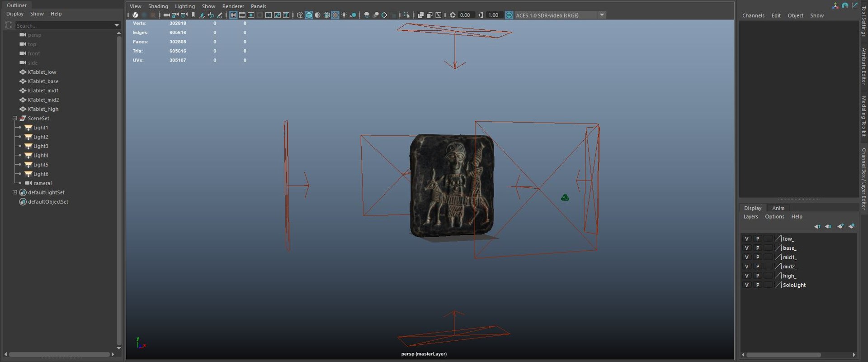Screen dimensions: 868x362
Task: Open the Channels menu in Channel Box
Action: click(753, 15)
